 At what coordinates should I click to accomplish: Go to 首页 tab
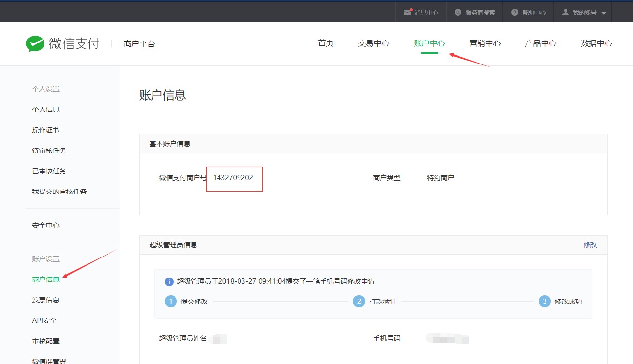point(326,43)
